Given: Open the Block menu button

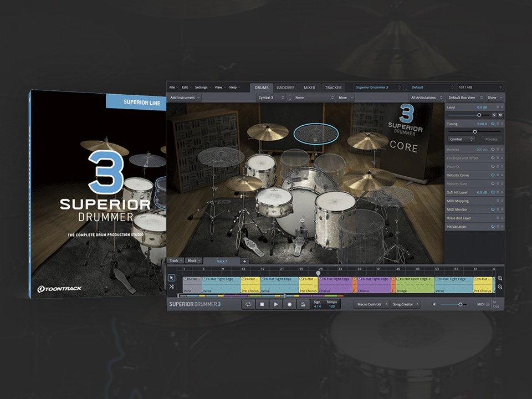Looking at the screenshot, I should click(x=194, y=260).
